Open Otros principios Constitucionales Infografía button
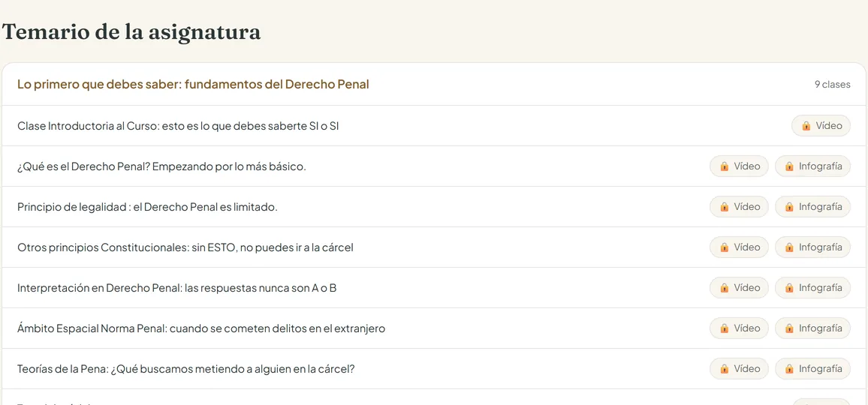Viewport: 868px width, 405px height. coord(812,247)
